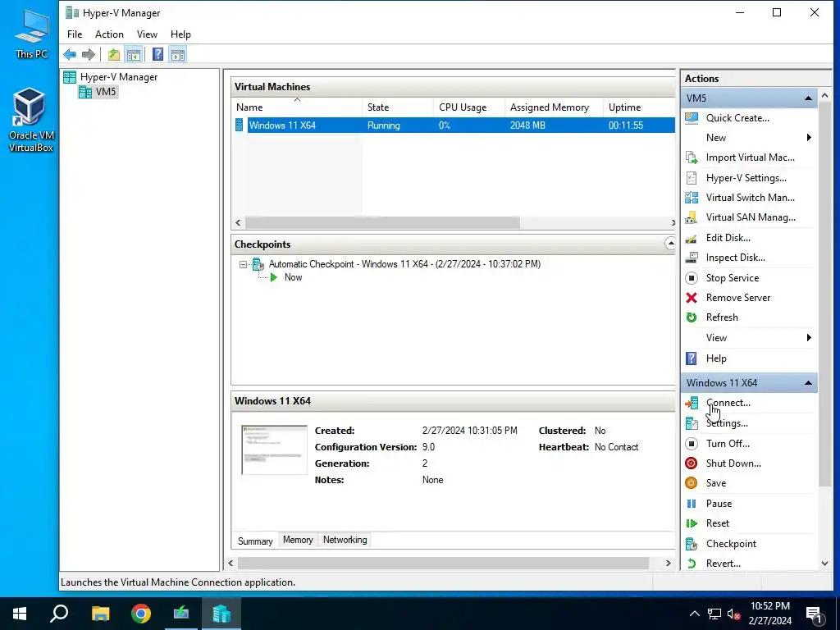Click Reset virtual machine action

click(717, 523)
